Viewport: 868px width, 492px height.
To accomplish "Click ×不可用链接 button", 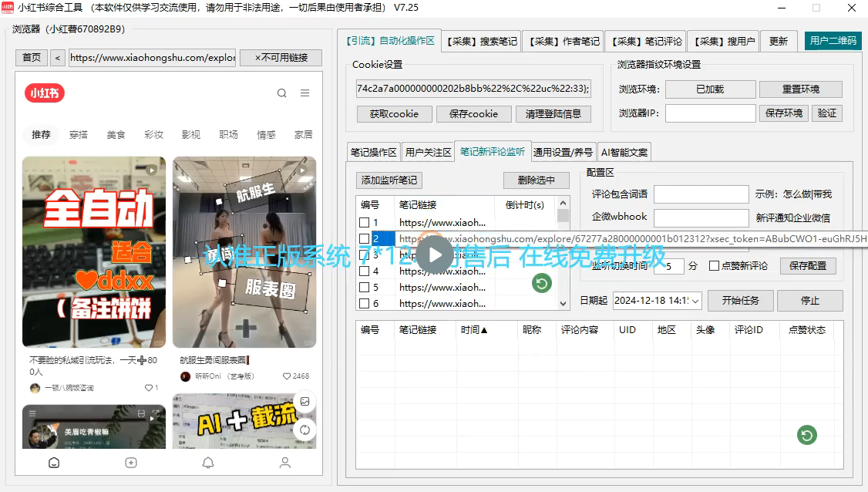I will pyautogui.click(x=281, y=58).
